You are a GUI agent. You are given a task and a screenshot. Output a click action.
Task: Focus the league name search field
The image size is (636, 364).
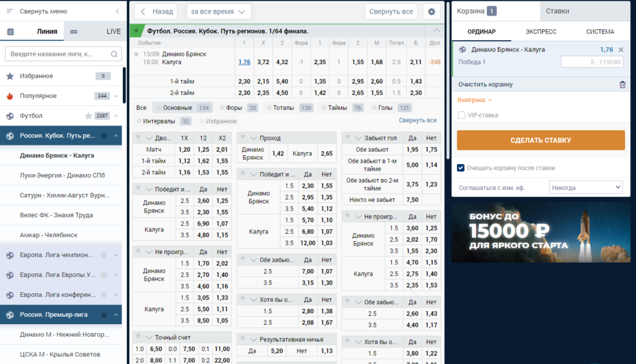point(63,54)
